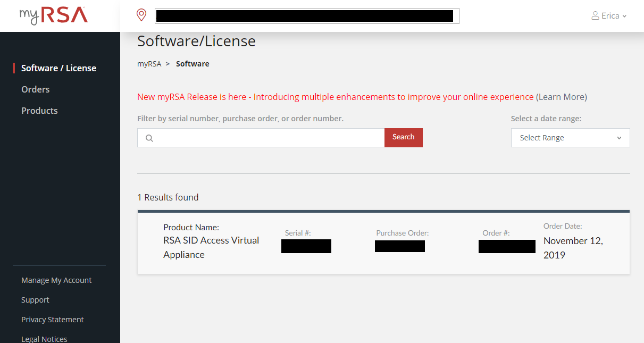Click the magnifying glass icon in search bar

(149, 138)
